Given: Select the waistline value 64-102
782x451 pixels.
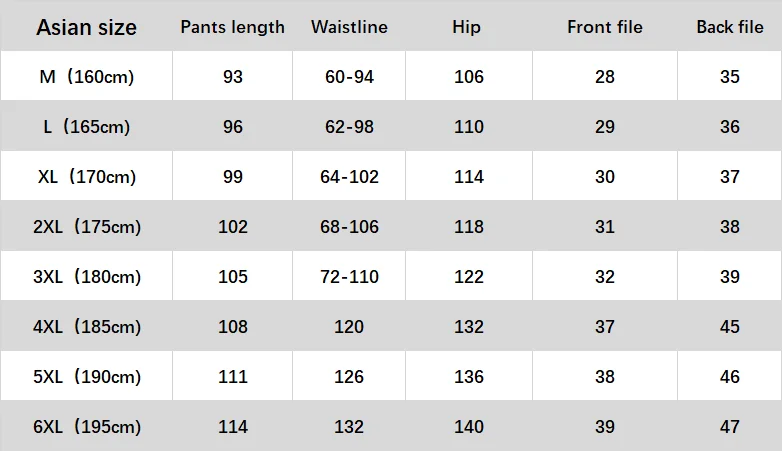Looking at the screenshot, I should click(x=349, y=177).
